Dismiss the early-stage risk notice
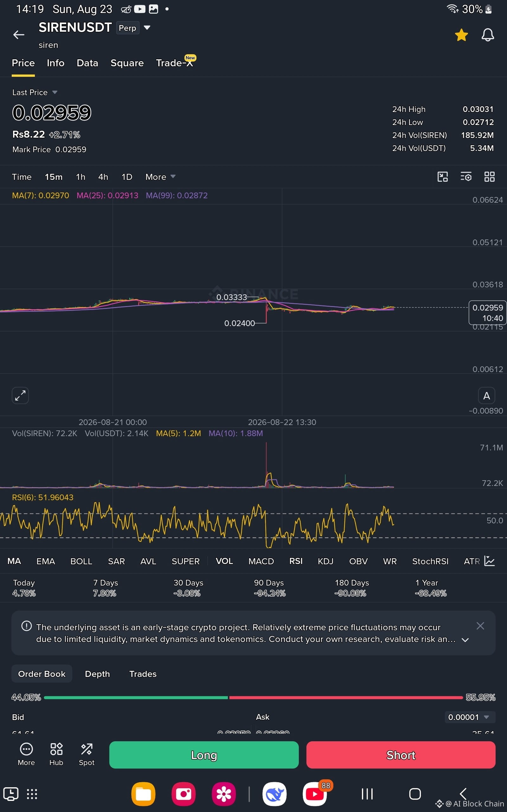 (480, 626)
